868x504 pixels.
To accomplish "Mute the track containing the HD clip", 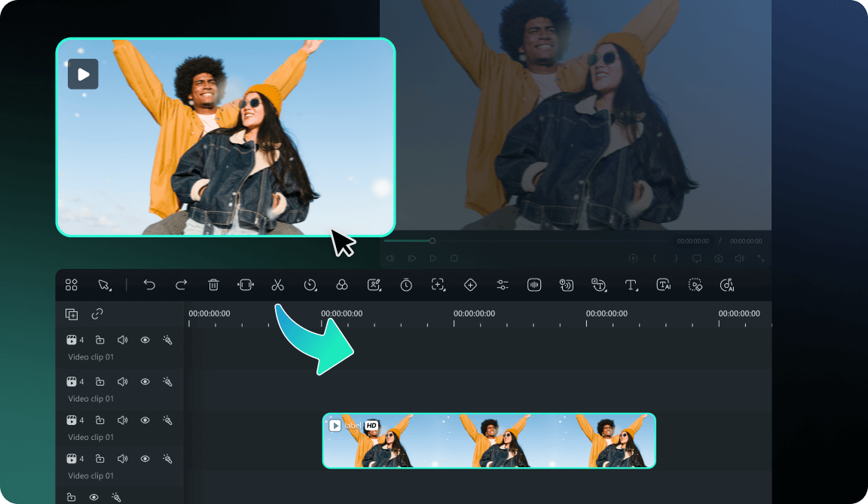I will click(122, 420).
